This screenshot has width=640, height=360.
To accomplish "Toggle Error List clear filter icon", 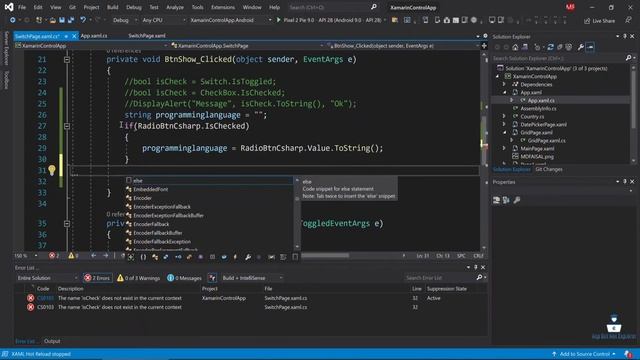I will pos(212,278).
